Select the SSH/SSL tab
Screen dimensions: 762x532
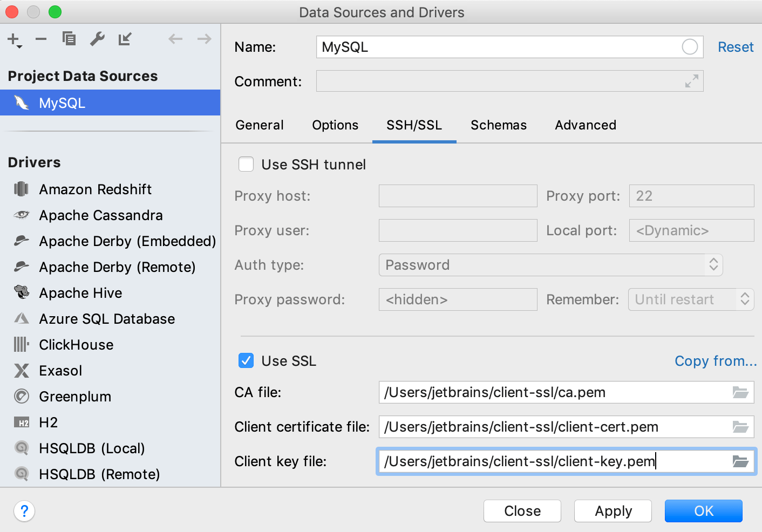click(414, 125)
